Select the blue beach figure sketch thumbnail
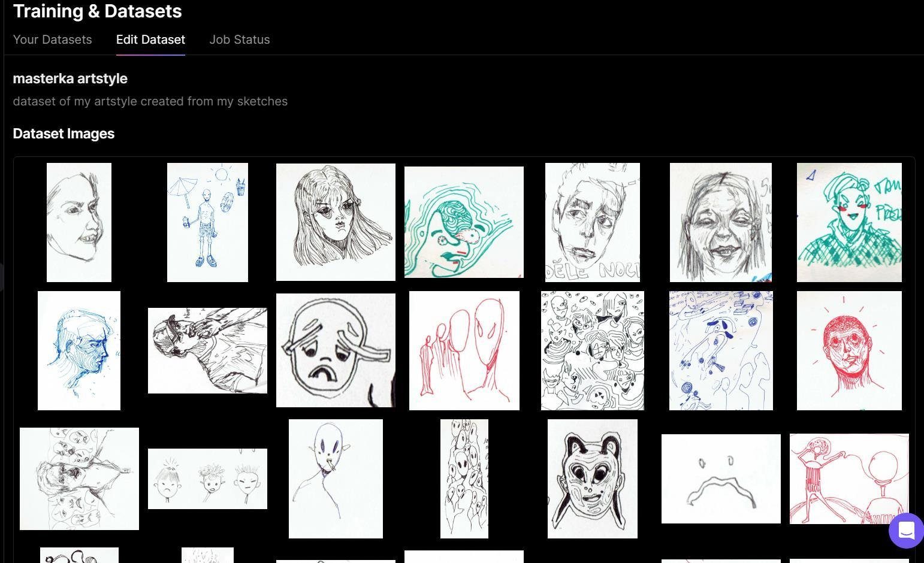 click(207, 222)
